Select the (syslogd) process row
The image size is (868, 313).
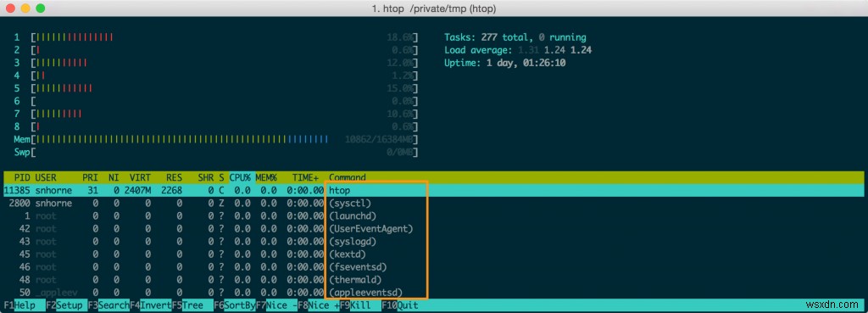tap(434, 242)
